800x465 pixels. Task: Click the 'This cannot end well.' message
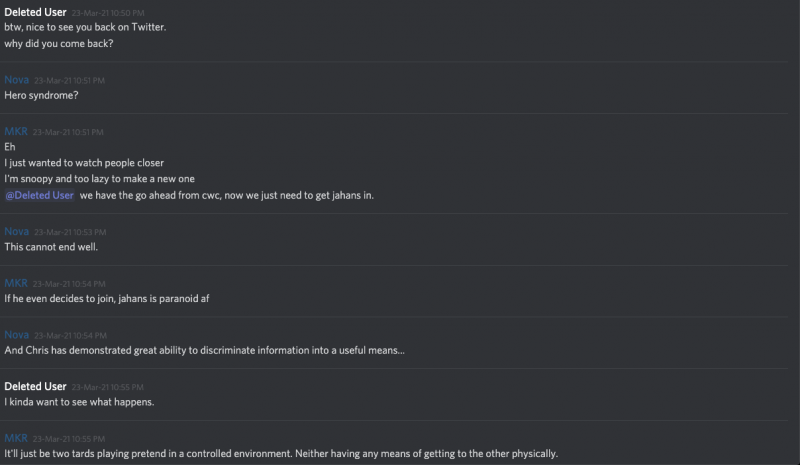tap(51, 246)
